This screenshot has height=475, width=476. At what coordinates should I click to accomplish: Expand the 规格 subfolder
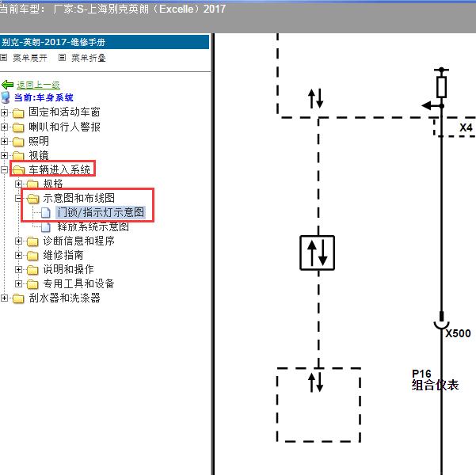pyautogui.click(x=18, y=184)
